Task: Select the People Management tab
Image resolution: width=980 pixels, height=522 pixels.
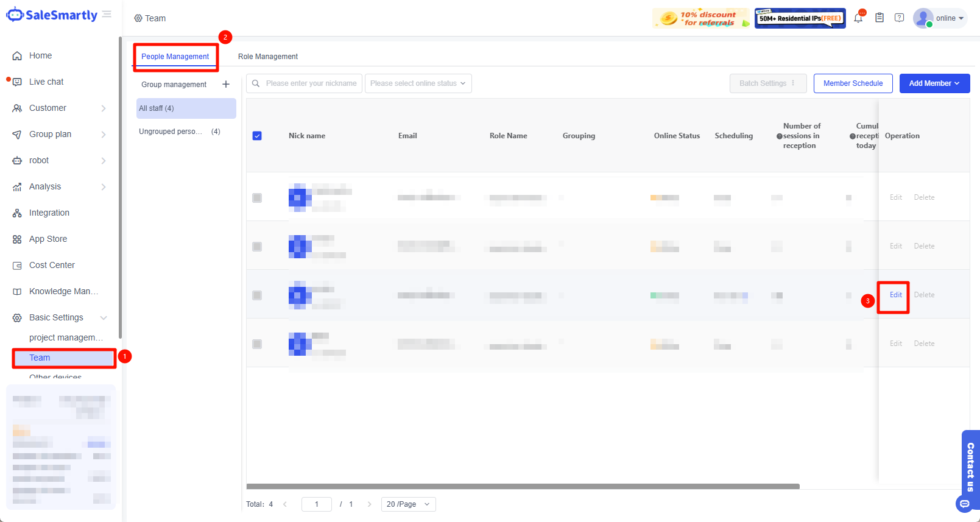Action: [175, 57]
